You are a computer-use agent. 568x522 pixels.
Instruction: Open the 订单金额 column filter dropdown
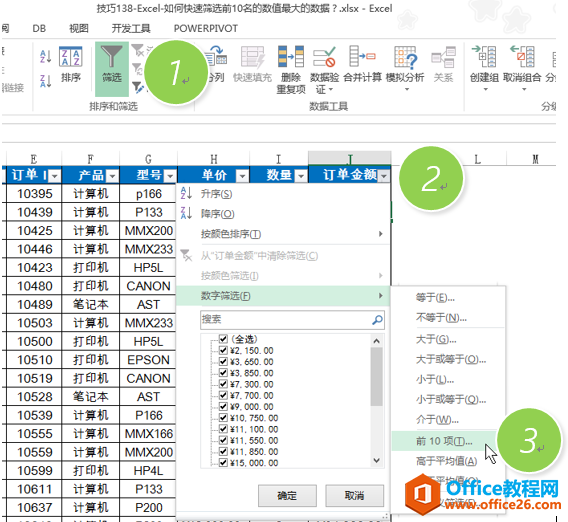point(384,176)
